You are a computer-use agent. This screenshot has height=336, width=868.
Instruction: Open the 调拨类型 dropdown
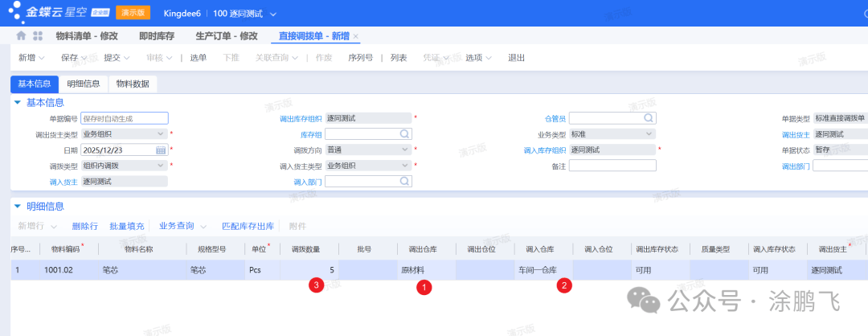pyautogui.click(x=162, y=166)
